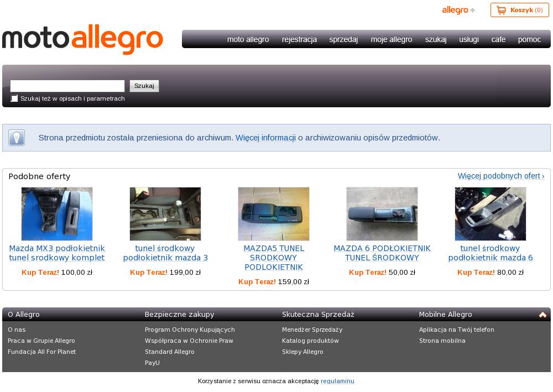
Task: Open 'Sklepy Allegro' footer link
Action: pyautogui.click(x=302, y=352)
